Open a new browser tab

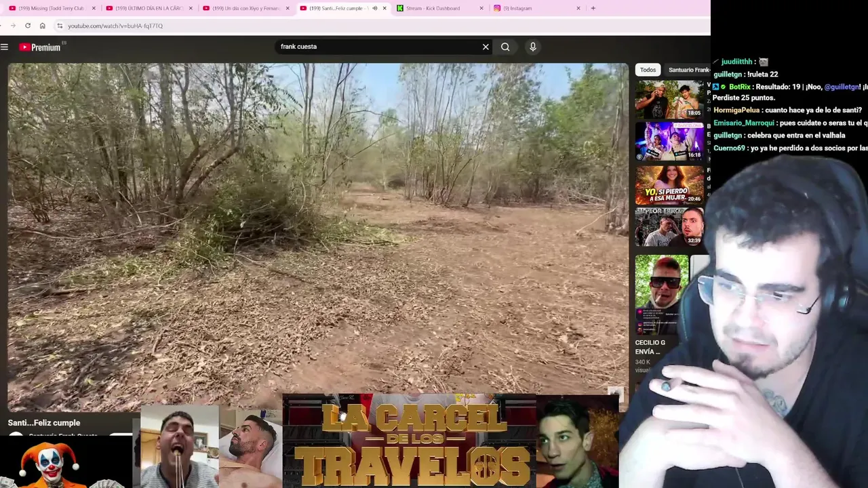[x=593, y=8]
